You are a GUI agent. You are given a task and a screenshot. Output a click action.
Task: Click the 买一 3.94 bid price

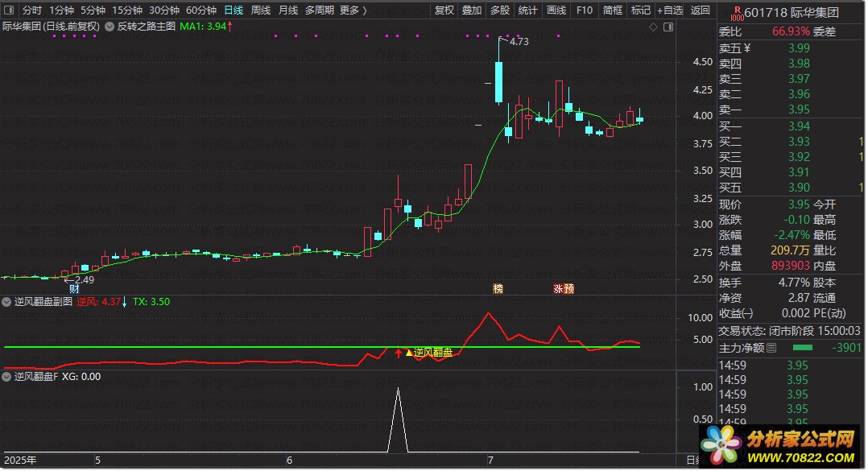(799, 126)
